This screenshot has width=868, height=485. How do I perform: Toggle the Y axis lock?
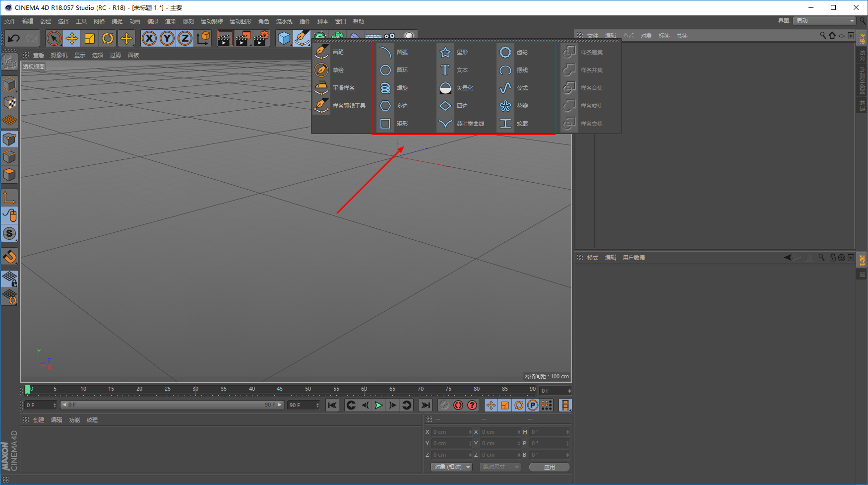coord(167,38)
